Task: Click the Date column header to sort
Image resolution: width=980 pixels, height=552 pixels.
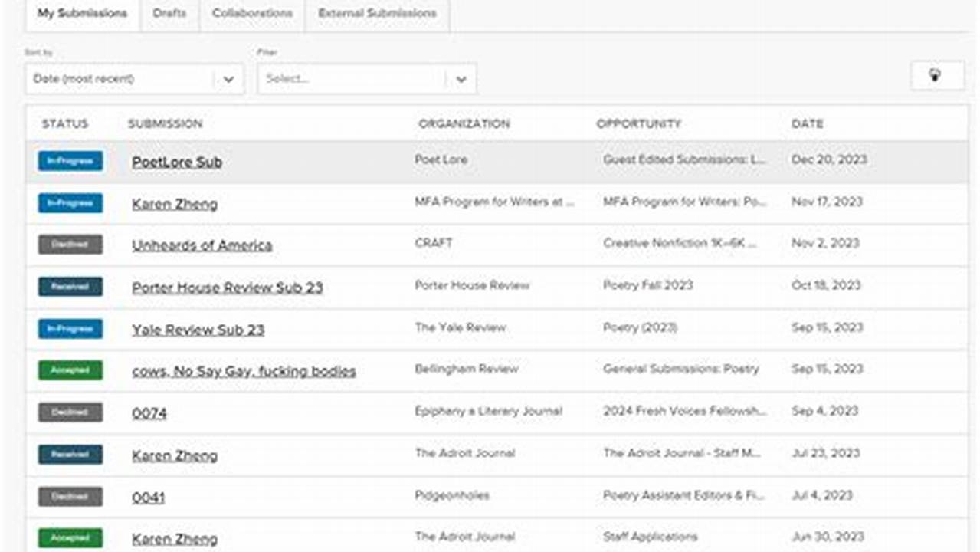Action: tap(808, 123)
